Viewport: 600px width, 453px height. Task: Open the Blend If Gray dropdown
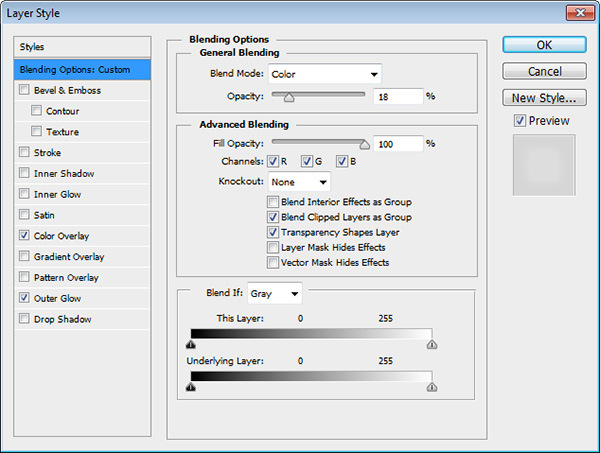click(275, 294)
